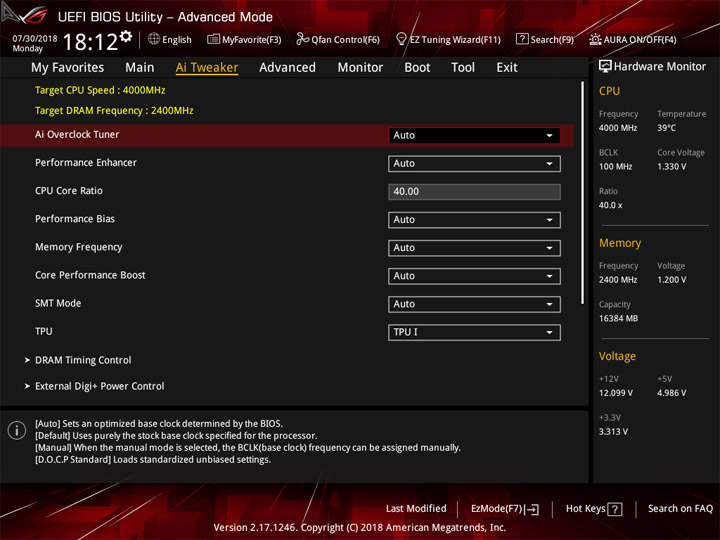
Task: Open the Exit tab
Action: click(x=507, y=68)
